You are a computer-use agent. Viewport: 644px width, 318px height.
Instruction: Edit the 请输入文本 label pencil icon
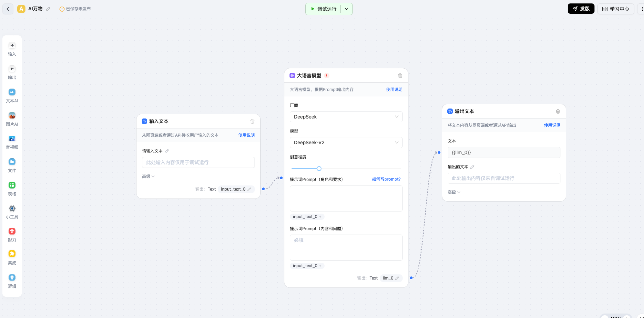pos(167,151)
